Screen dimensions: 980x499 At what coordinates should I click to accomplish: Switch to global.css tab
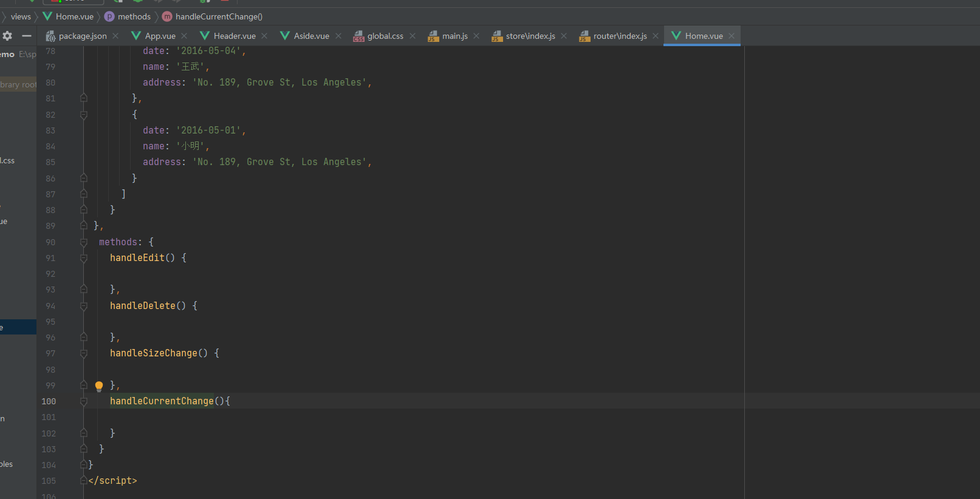tap(385, 36)
